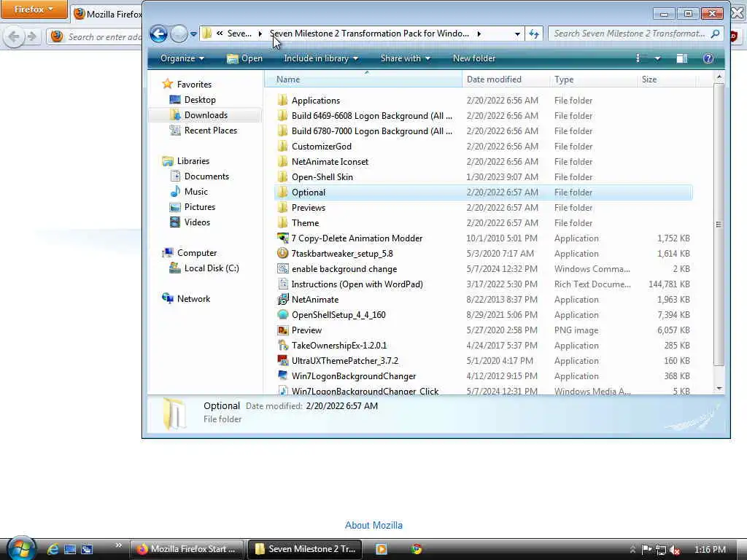Expand the arrow after Seve... breadcrumb

click(260, 34)
